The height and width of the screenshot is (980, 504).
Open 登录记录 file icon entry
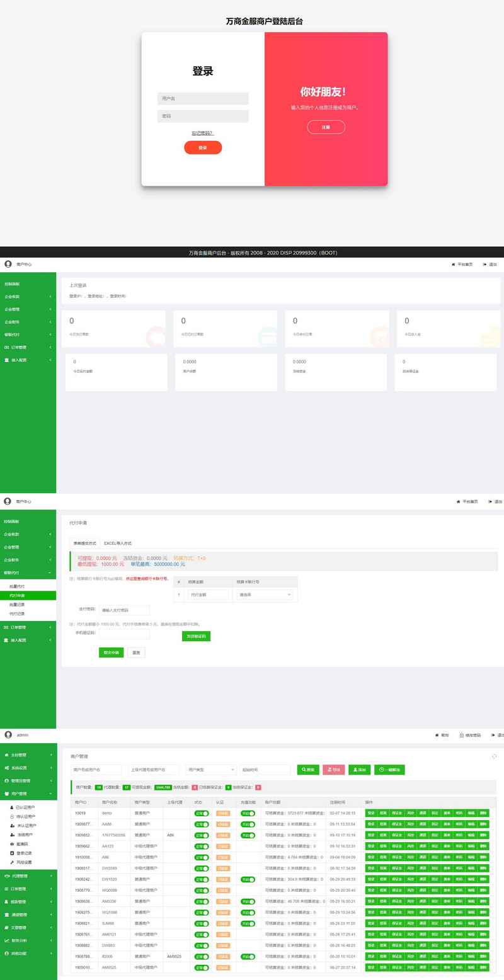coord(12,853)
